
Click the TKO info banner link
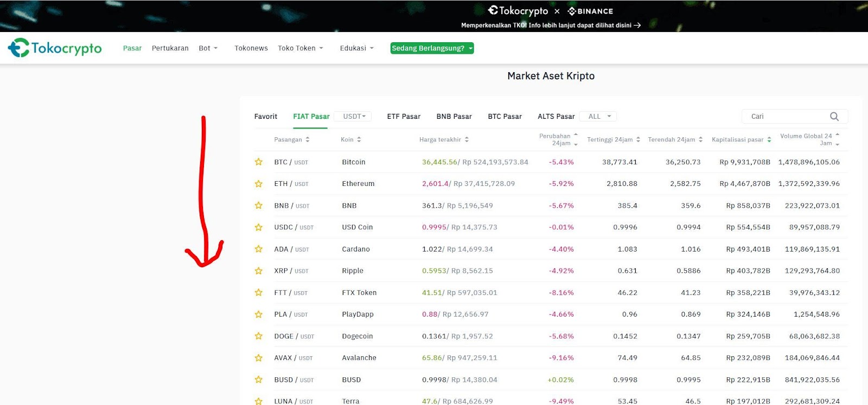(x=551, y=25)
